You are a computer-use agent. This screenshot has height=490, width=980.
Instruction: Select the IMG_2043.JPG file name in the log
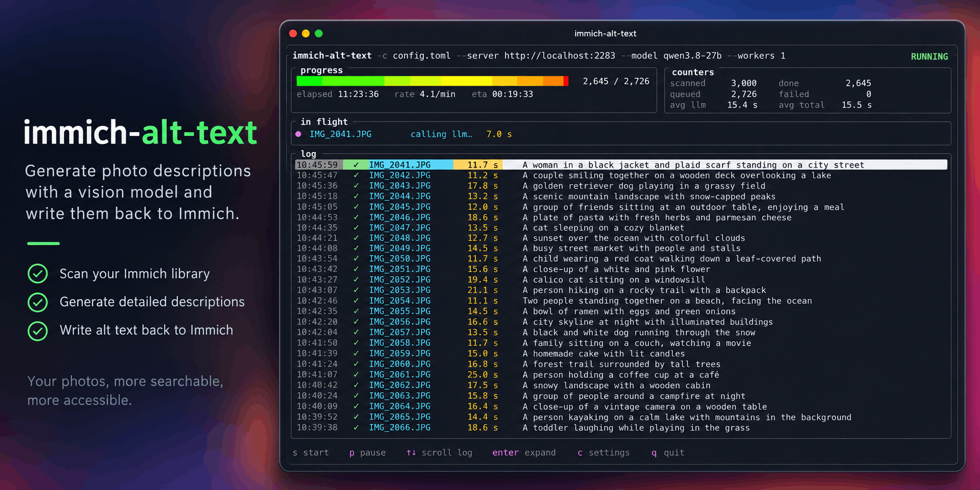coord(399,186)
